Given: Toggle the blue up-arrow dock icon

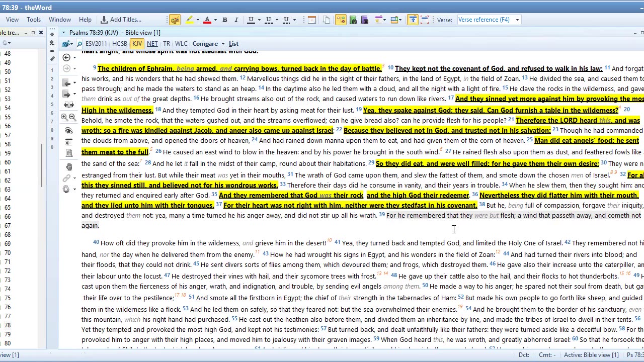Looking at the screenshot, I should [x=413, y=20].
